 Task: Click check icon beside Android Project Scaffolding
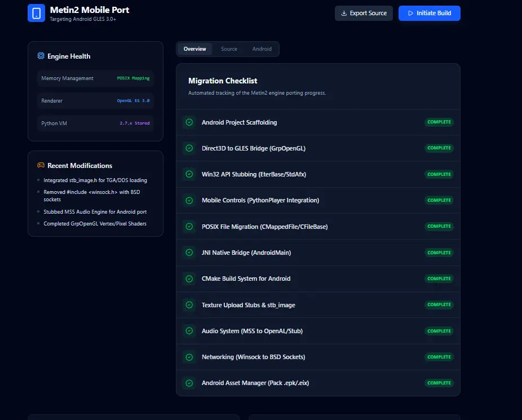189,122
